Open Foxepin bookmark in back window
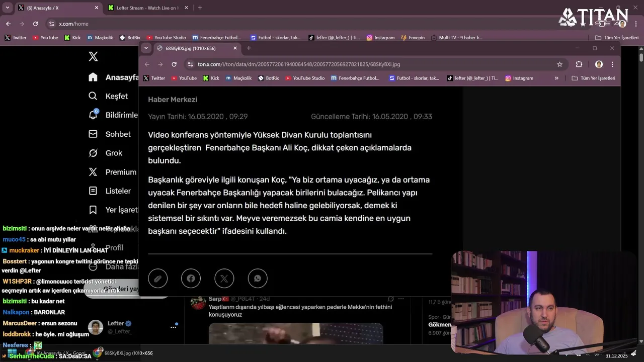Screen dimensions: 644x362 413,38
